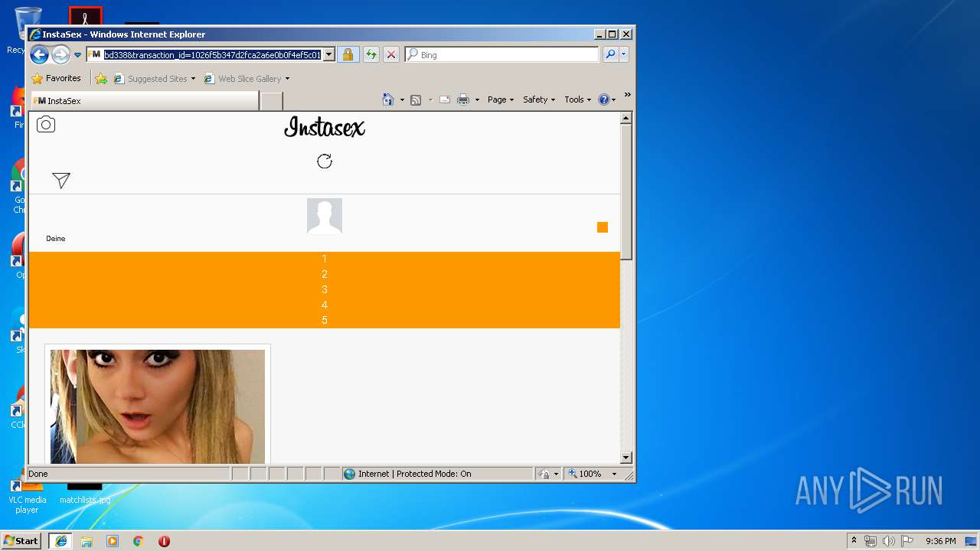Expand the command bar overflow chevron
This screenshot has width=980, height=551.
[627, 95]
